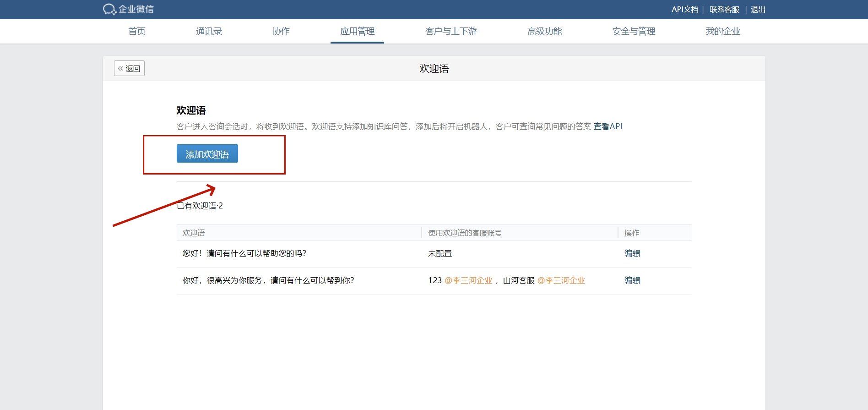Viewport: 868px width, 410px height.
Task: Click the greeting text 你好，很高兴为你服务
Action: click(x=268, y=280)
